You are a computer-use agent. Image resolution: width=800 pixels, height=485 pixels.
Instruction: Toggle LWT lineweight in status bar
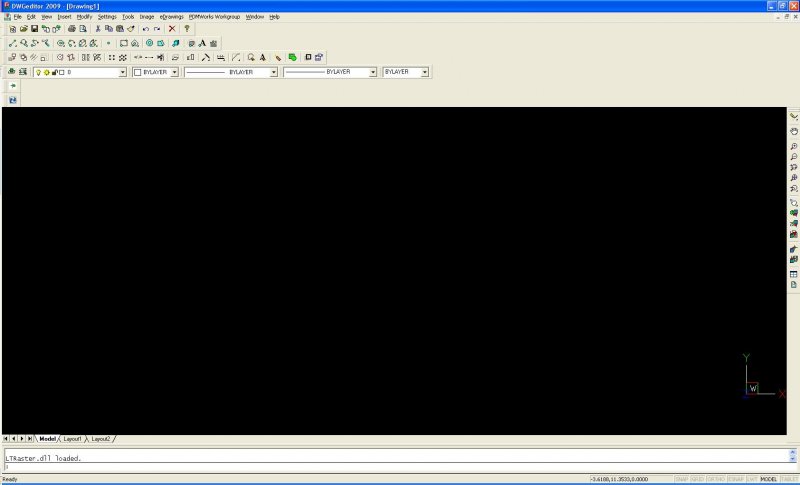752,479
